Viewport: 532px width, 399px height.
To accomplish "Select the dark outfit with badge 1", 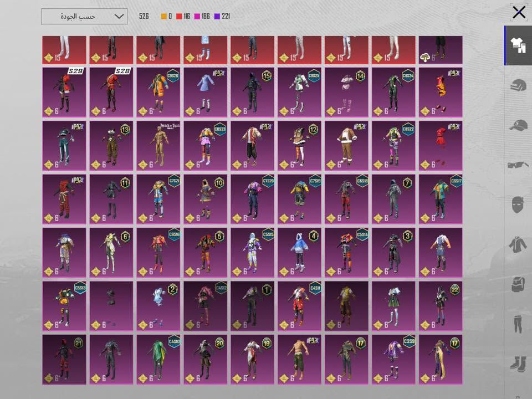I will (x=253, y=306).
